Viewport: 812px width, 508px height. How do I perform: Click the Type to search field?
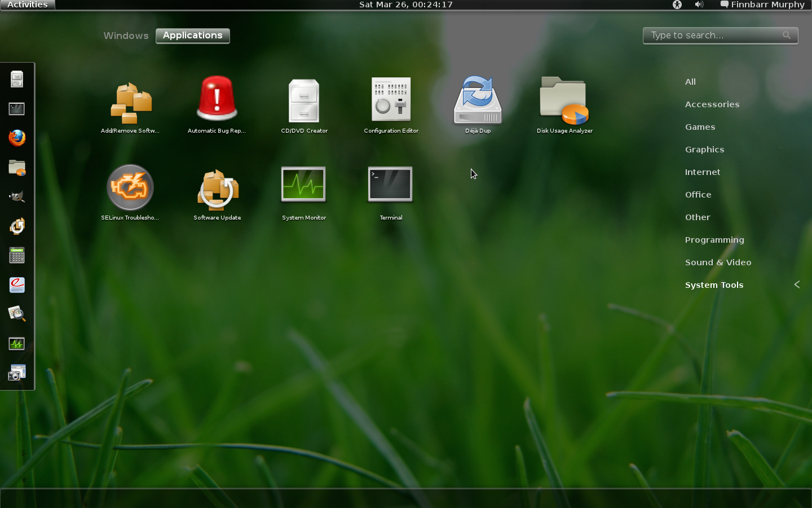tap(714, 36)
